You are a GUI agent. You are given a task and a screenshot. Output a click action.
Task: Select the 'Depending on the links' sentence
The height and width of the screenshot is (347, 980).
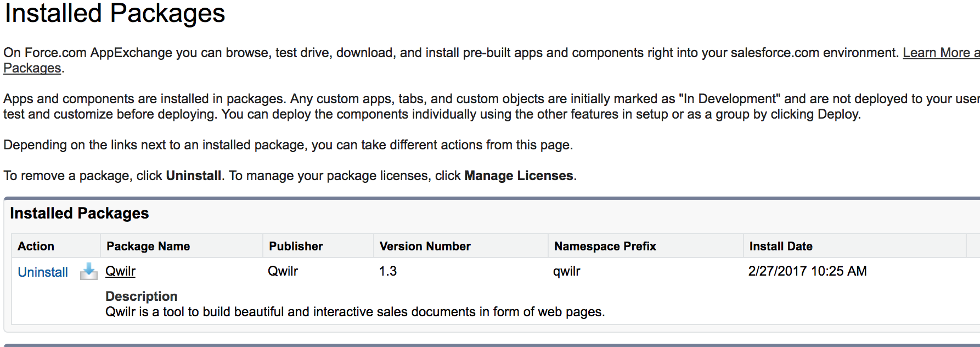point(288,145)
